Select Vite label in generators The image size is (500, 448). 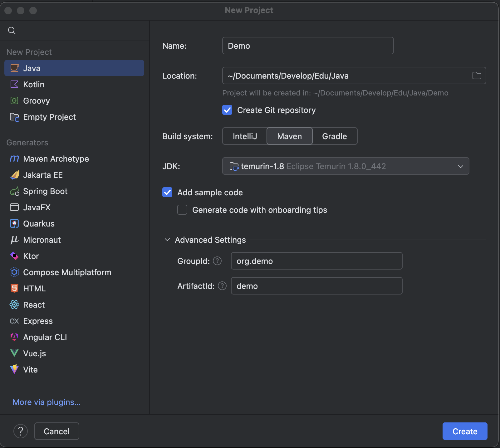(30, 369)
